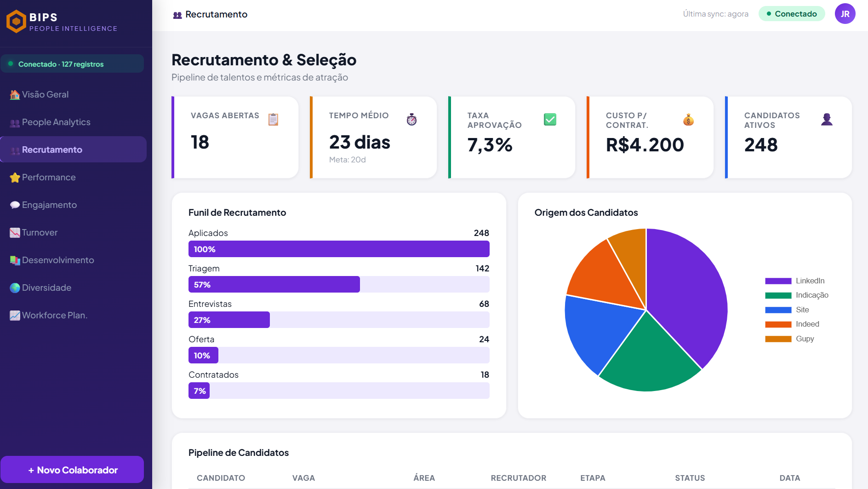Click the 7,3% approval rate value
This screenshot has height=489, width=868.
pos(490,145)
